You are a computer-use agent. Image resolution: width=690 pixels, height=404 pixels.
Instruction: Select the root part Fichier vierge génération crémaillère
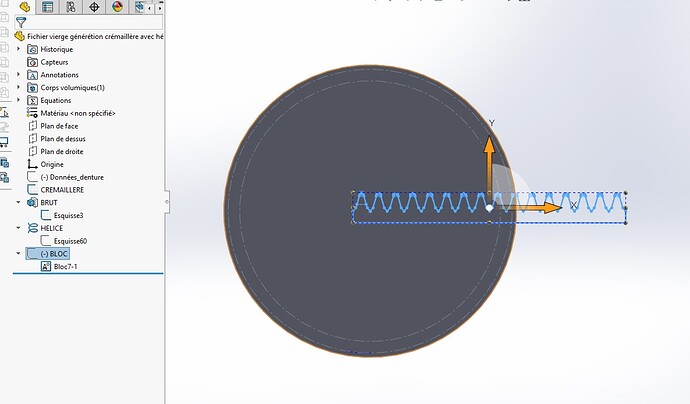pos(89,37)
